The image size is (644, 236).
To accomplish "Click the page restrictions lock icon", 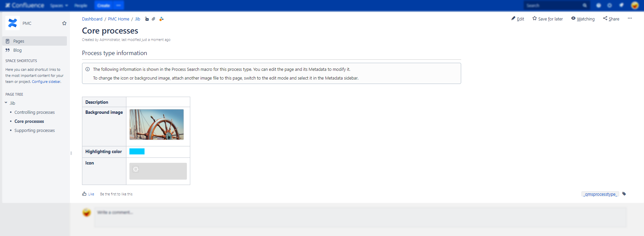I will 147,19.
